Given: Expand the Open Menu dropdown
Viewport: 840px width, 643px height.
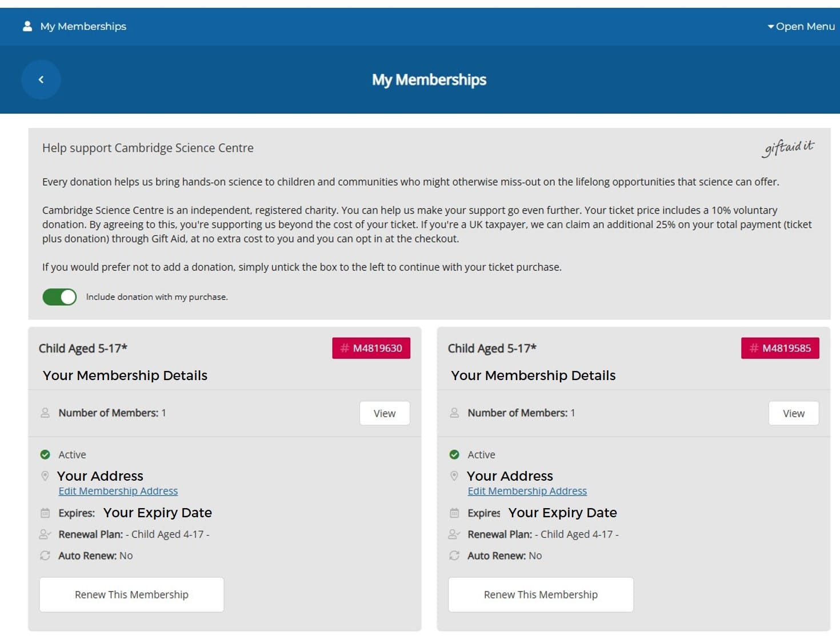Looking at the screenshot, I should [801, 26].
